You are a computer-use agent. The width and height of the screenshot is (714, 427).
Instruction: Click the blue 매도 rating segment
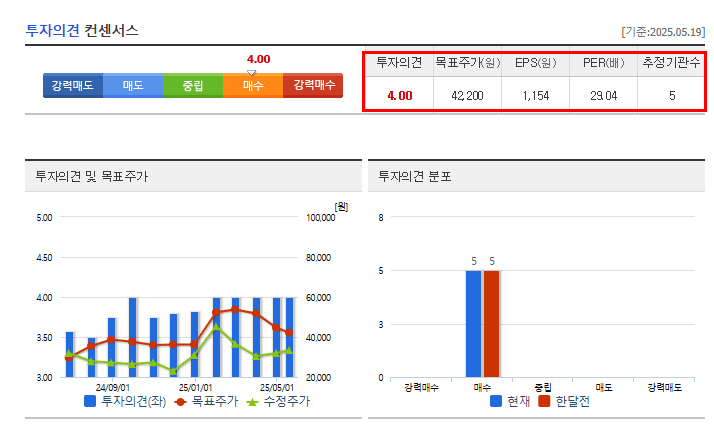(x=133, y=85)
